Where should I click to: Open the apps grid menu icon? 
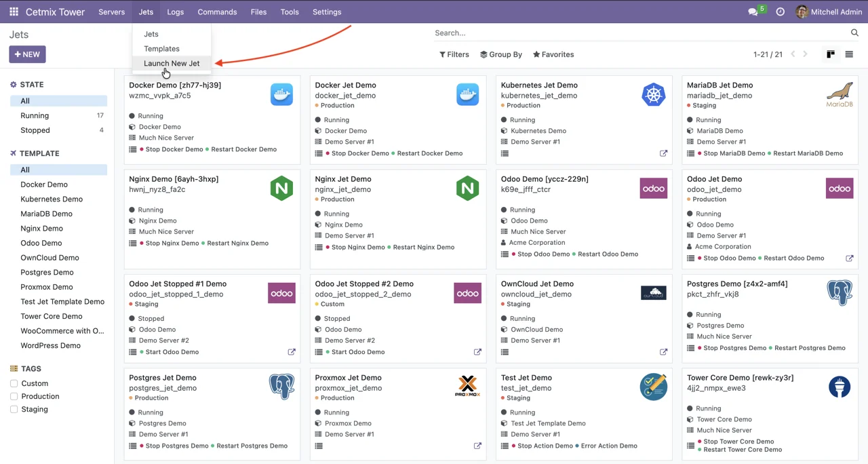(x=14, y=12)
